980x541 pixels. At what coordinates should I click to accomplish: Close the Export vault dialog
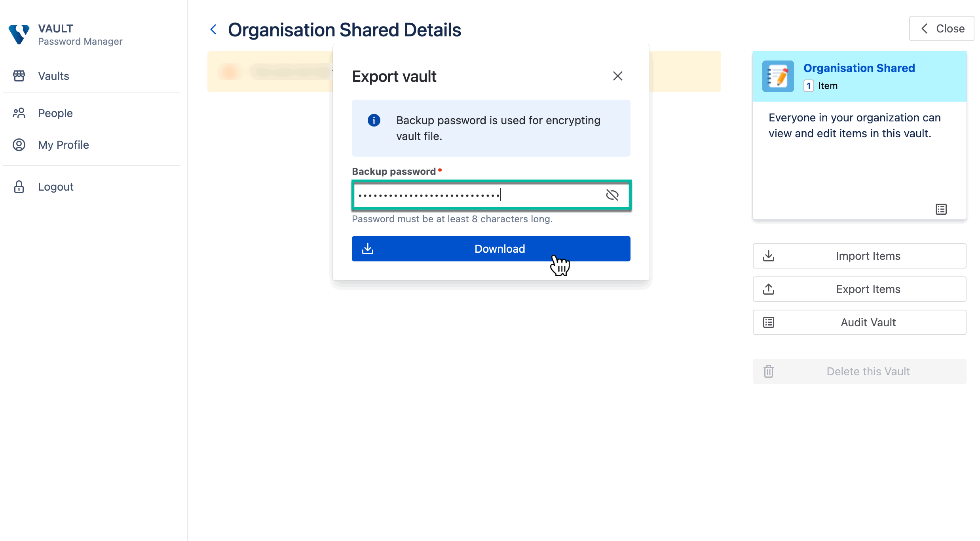[x=617, y=76]
